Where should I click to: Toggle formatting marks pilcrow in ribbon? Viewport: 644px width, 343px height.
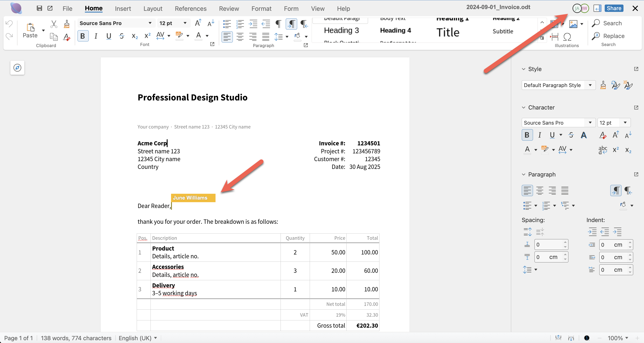click(278, 24)
